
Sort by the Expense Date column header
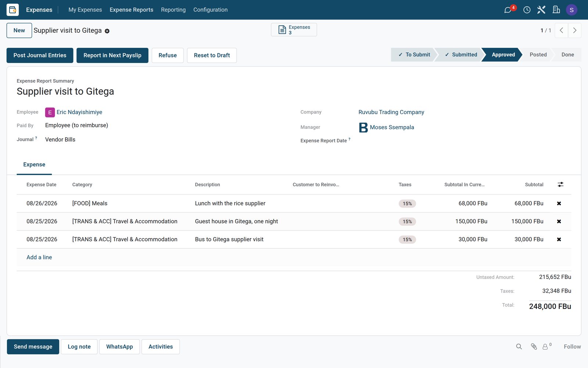pos(41,185)
